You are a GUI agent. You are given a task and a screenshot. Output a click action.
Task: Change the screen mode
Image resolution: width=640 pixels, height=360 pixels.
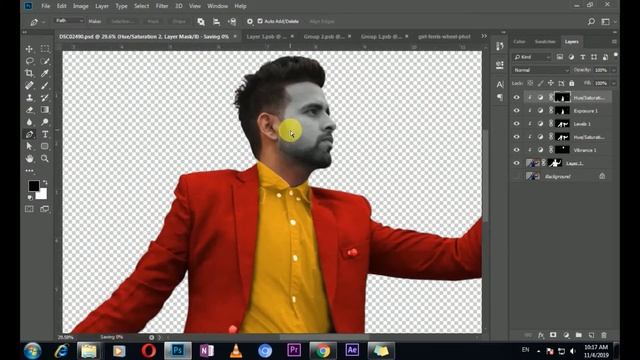(x=45, y=209)
